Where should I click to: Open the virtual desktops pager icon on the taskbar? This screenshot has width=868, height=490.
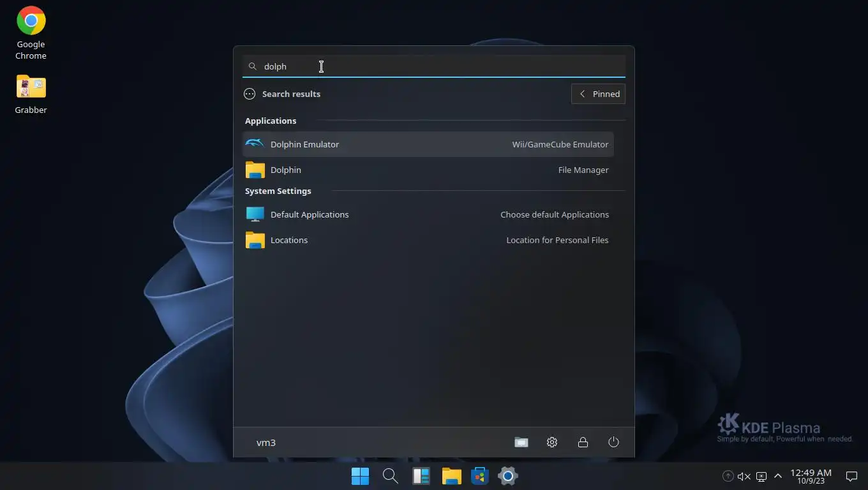coord(421,476)
